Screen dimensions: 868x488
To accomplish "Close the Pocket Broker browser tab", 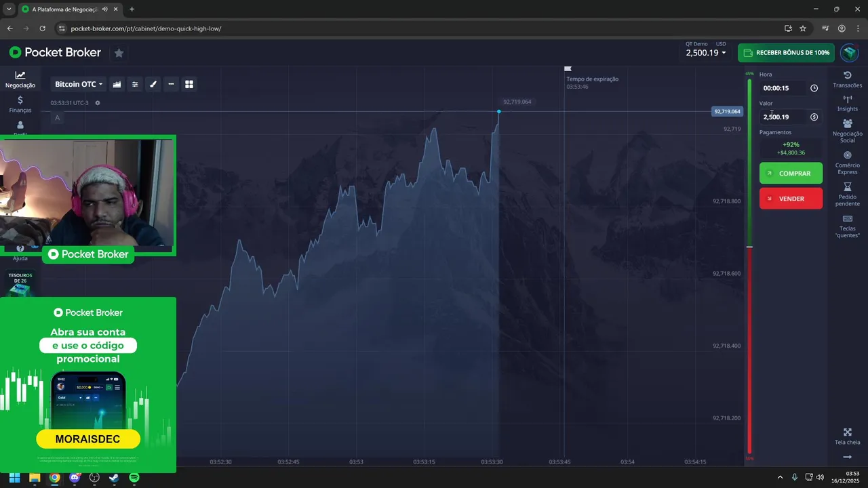I will (116, 9).
